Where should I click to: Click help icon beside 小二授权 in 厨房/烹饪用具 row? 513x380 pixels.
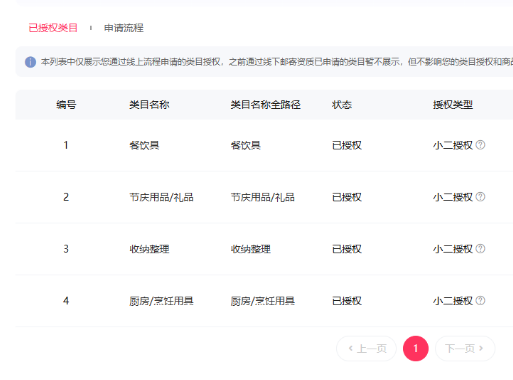click(x=480, y=301)
